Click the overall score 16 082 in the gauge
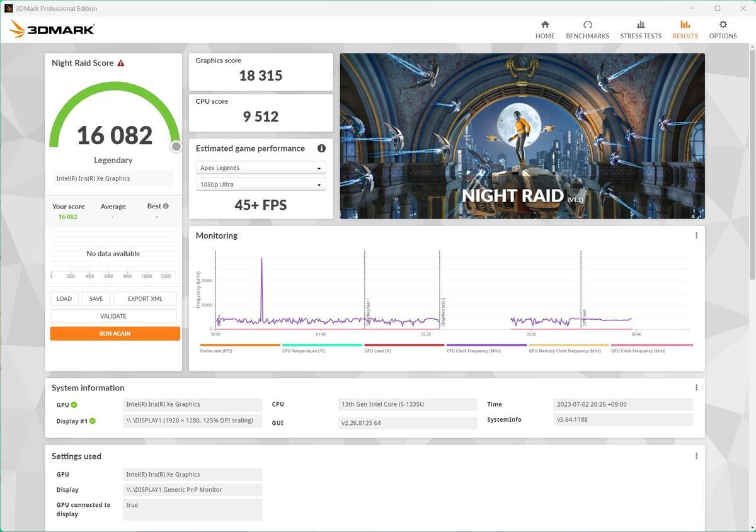756x532 pixels. click(x=115, y=135)
